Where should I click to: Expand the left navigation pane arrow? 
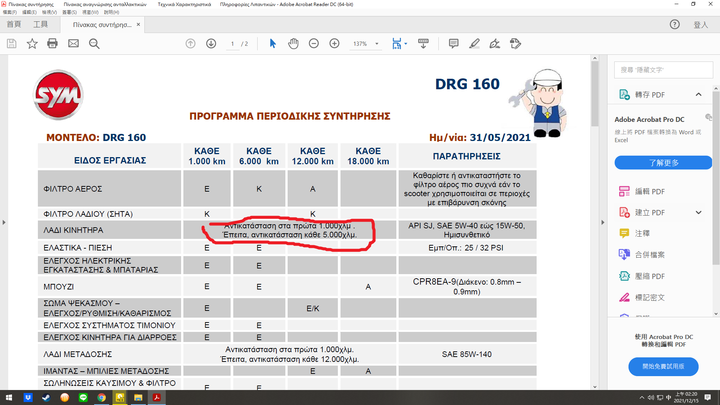tap(4, 222)
